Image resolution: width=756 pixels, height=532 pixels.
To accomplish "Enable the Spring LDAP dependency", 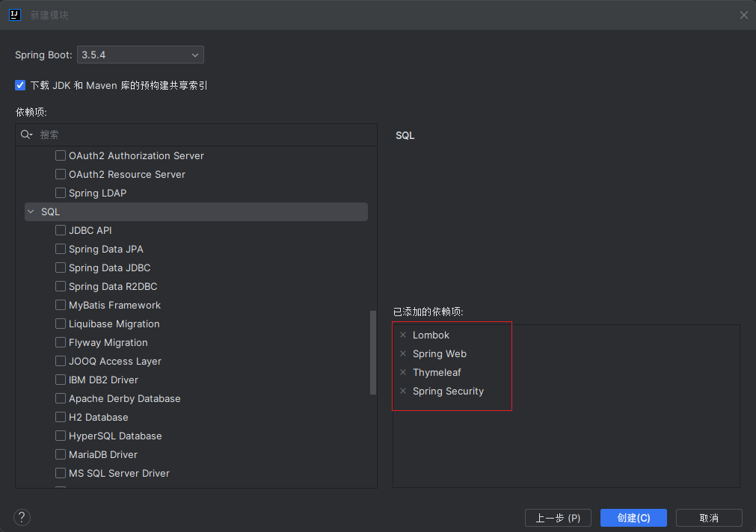I will click(61, 193).
